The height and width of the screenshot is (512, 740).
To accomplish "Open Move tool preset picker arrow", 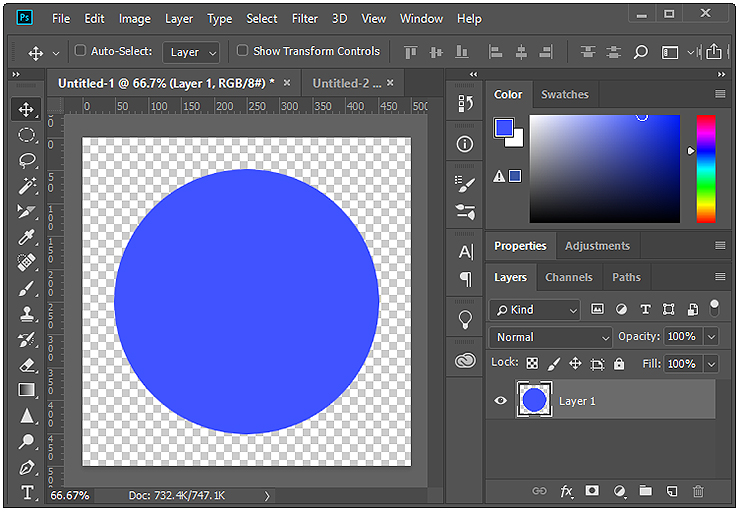I will tap(56, 53).
